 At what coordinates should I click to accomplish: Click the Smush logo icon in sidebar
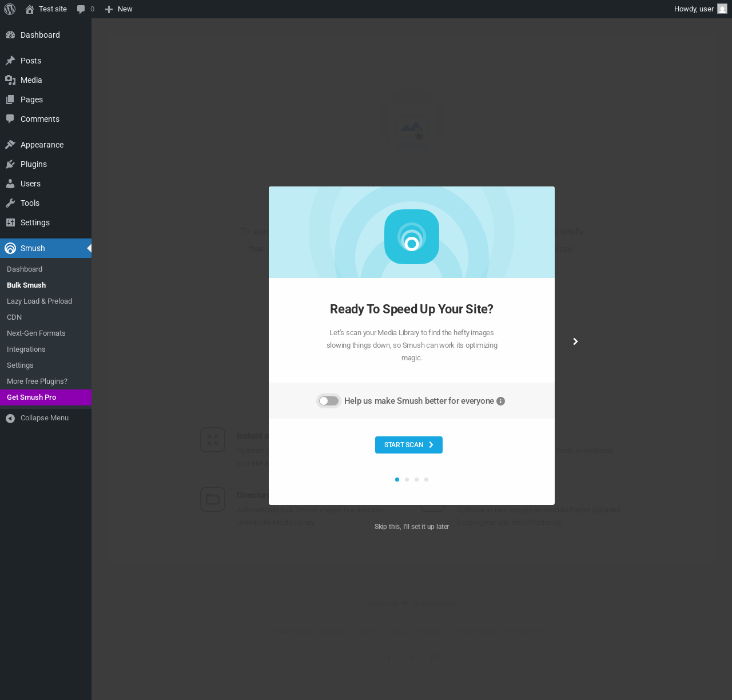click(x=10, y=248)
